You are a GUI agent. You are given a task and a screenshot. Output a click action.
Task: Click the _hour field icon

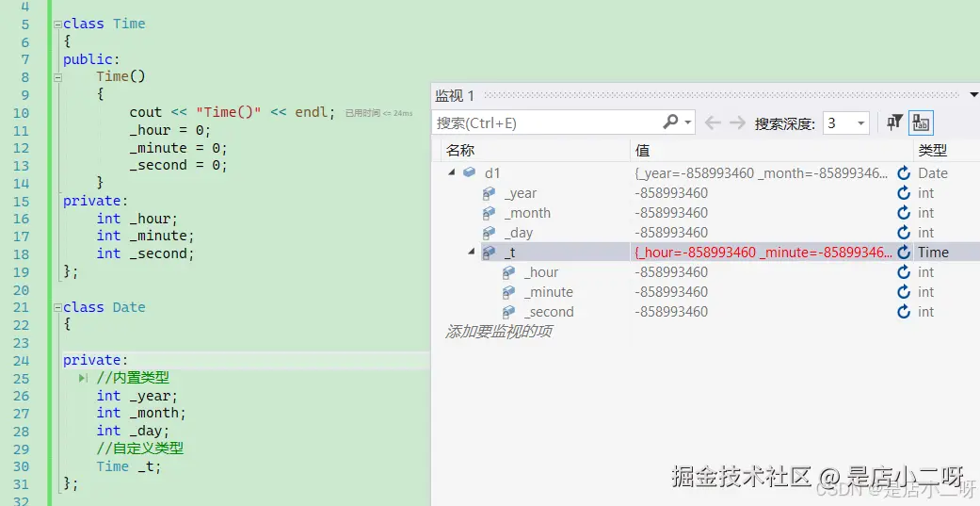[x=509, y=272]
